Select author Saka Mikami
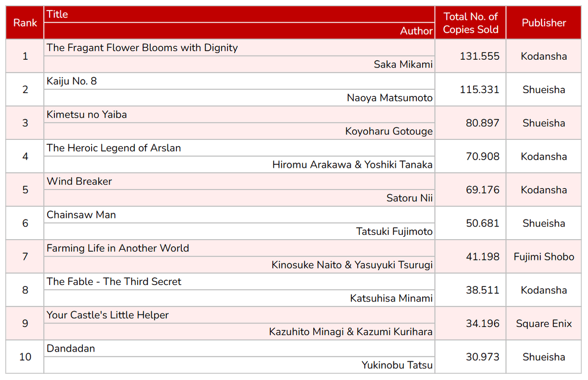 click(403, 65)
